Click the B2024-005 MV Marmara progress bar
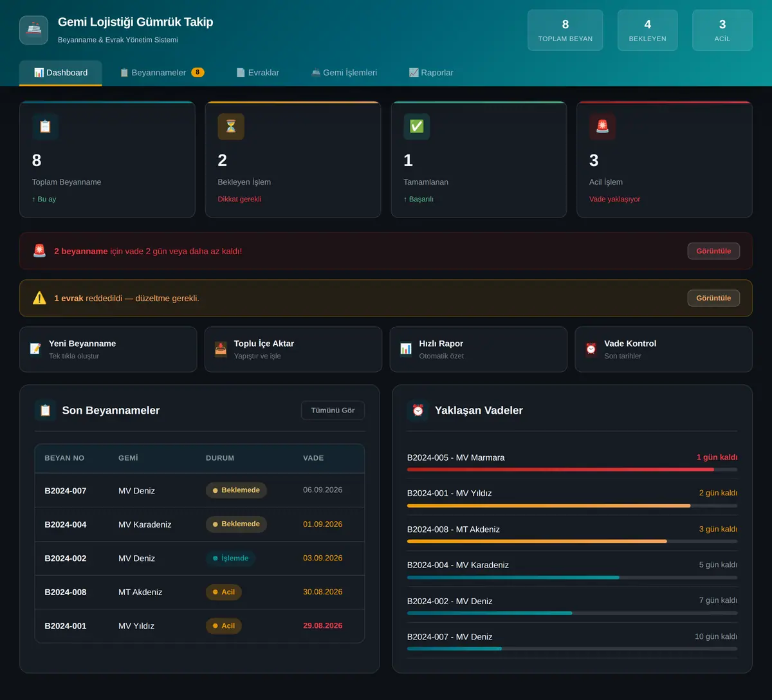This screenshot has height=700, width=772. [572, 470]
